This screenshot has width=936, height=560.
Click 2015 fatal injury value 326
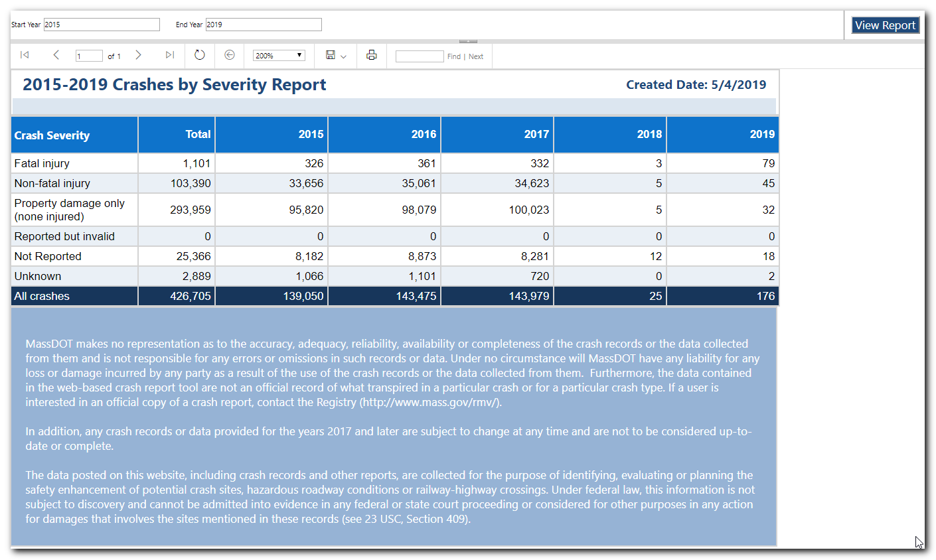click(314, 163)
